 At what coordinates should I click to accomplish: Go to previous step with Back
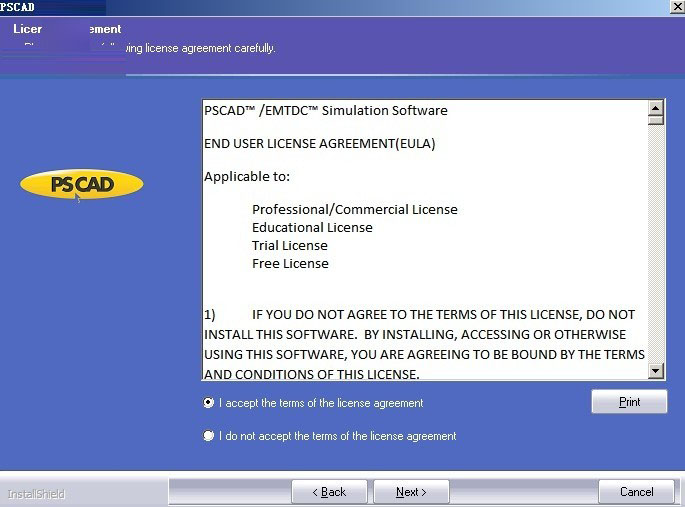(329, 492)
